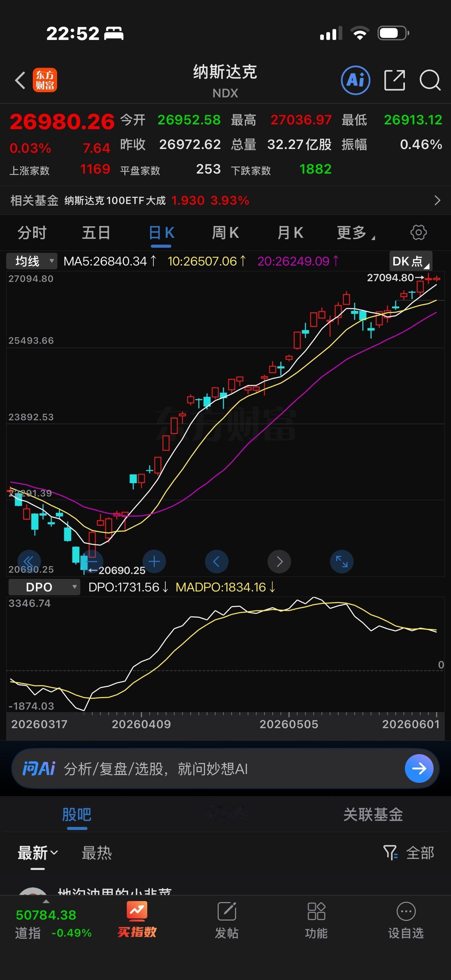Open the 功能 grid icon
Image resolution: width=451 pixels, height=980 pixels.
point(316,911)
